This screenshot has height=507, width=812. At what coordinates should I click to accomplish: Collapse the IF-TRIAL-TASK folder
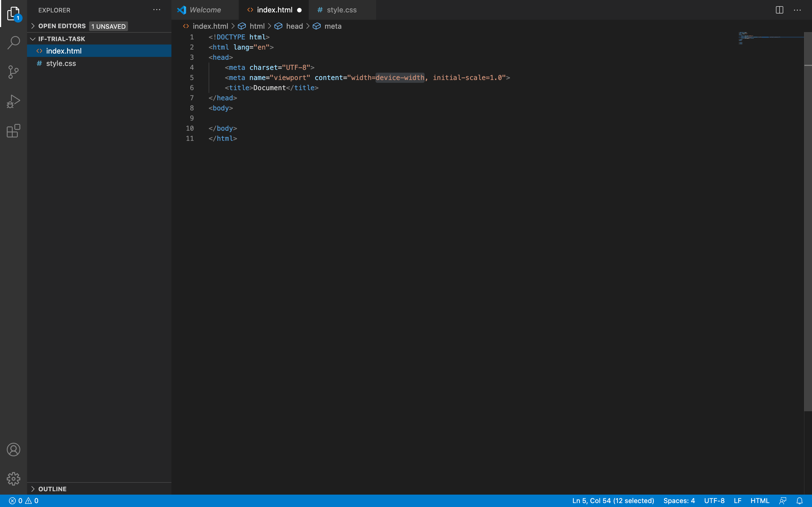click(32, 39)
